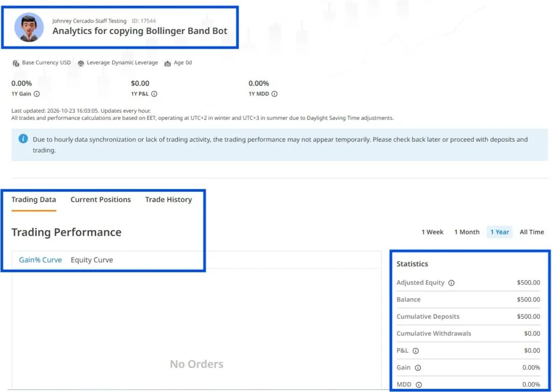Click the Age cake icon
552x392 pixels.
[x=168, y=63]
